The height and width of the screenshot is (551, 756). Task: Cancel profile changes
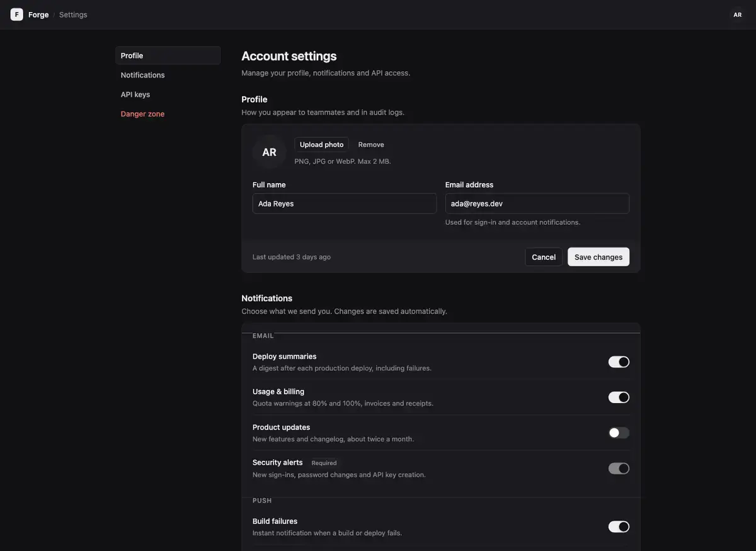544,257
